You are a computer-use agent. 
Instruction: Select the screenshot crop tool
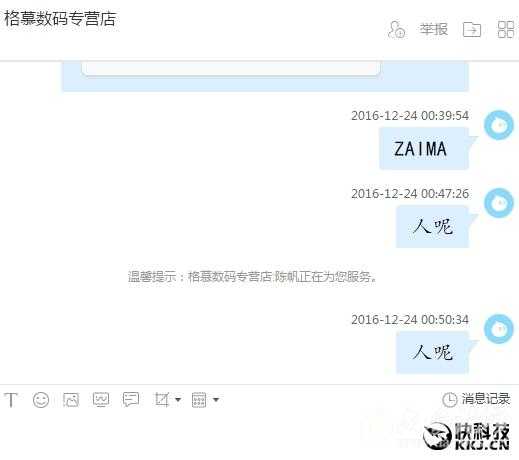pyautogui.click(x=162, y=399)
